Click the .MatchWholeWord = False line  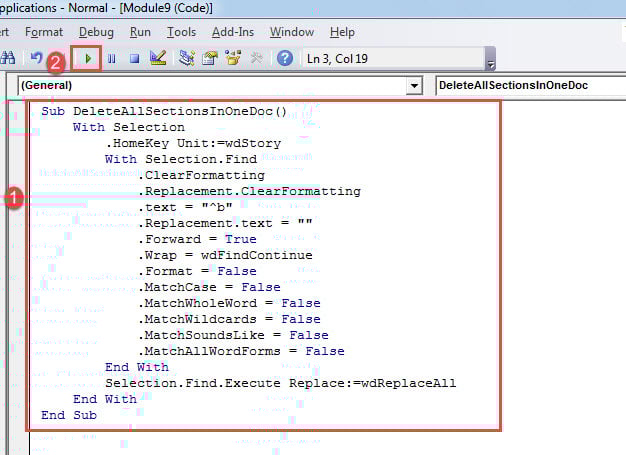pyautogui.click(x=229, y=303)
